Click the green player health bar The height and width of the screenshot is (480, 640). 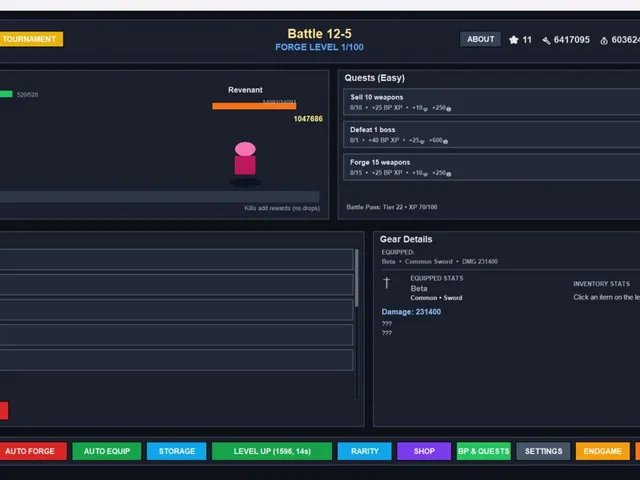click(x=6, y=94)
